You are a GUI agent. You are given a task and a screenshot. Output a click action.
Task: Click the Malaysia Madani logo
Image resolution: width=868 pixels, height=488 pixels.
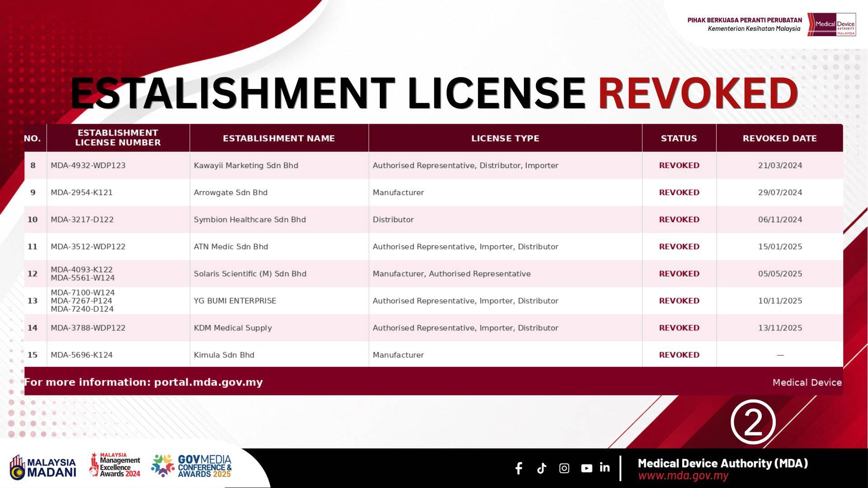43,467
